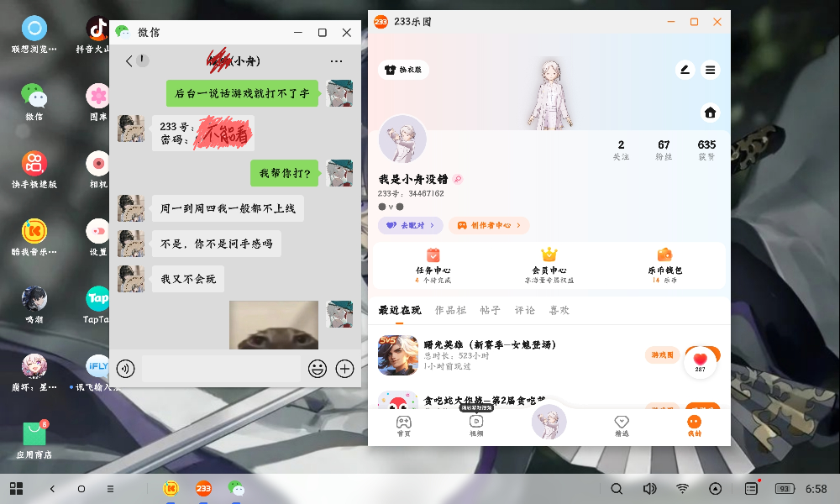
Task: Click the gender badge next to the username
Action: pyautogui.click(x=458, y=179)
